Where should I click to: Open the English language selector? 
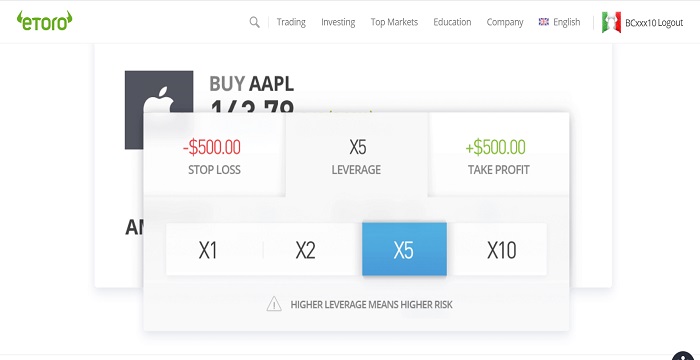567,22
